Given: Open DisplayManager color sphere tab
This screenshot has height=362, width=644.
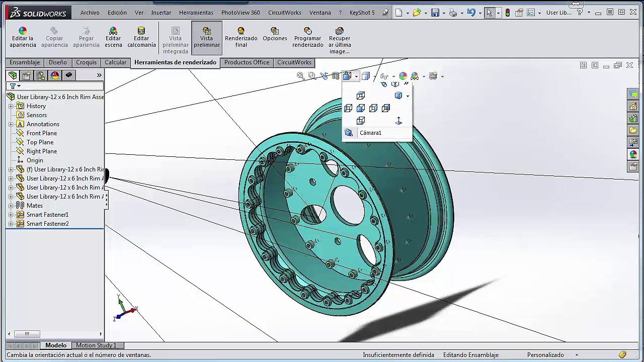Looking at the screenshot, I should click(x=55, y=75).
